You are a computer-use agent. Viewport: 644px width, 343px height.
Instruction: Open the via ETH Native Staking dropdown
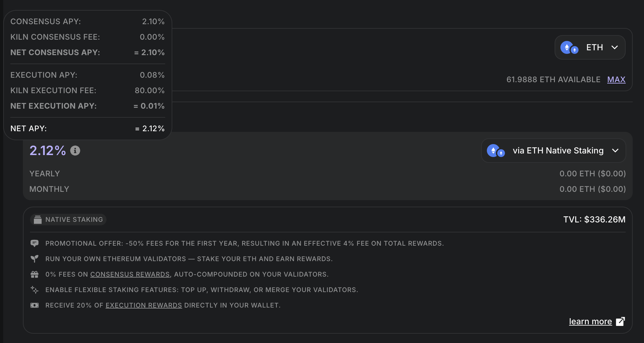[x=615, y=151]
